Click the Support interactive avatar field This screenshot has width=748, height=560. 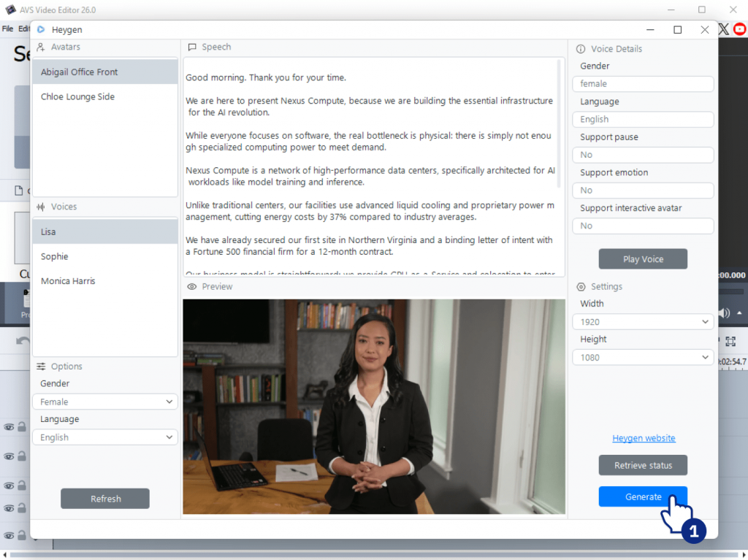[643, 226]
